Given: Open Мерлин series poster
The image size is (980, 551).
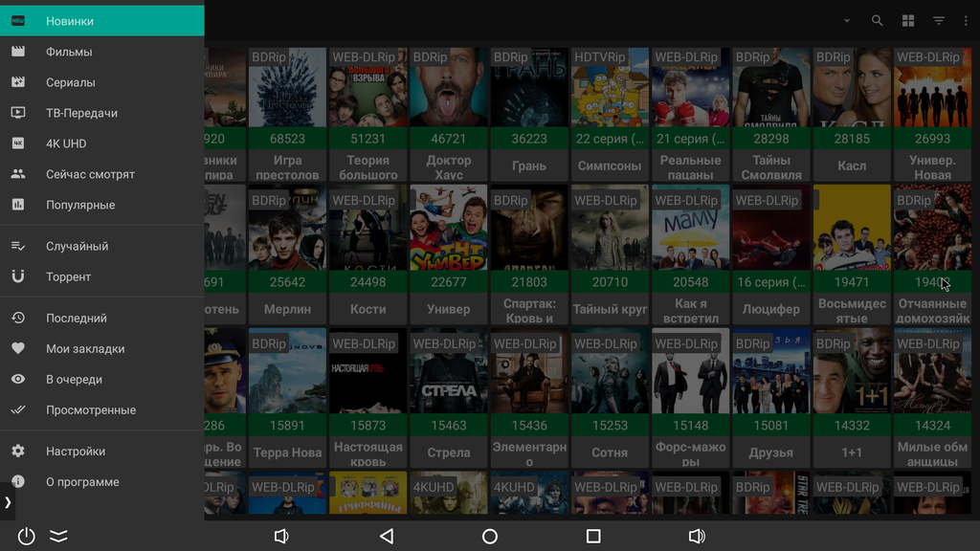Looking at the screenshot, I should click(287, 228).
